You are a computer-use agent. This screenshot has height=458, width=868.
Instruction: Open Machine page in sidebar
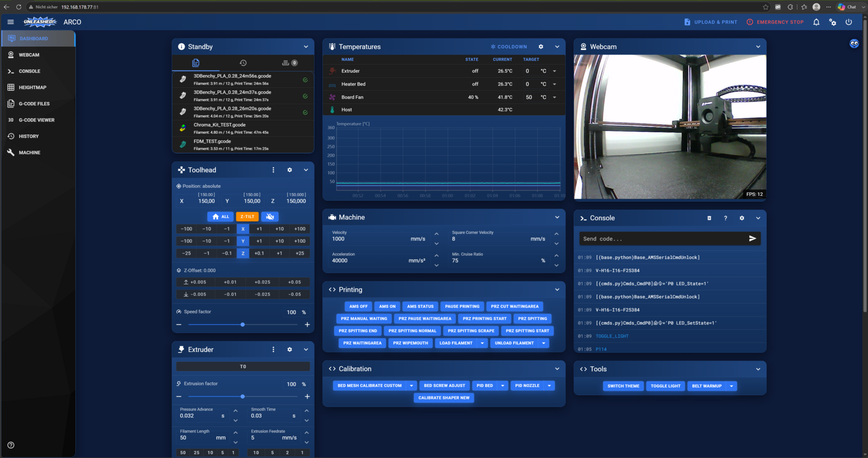[x=38, y=152]
